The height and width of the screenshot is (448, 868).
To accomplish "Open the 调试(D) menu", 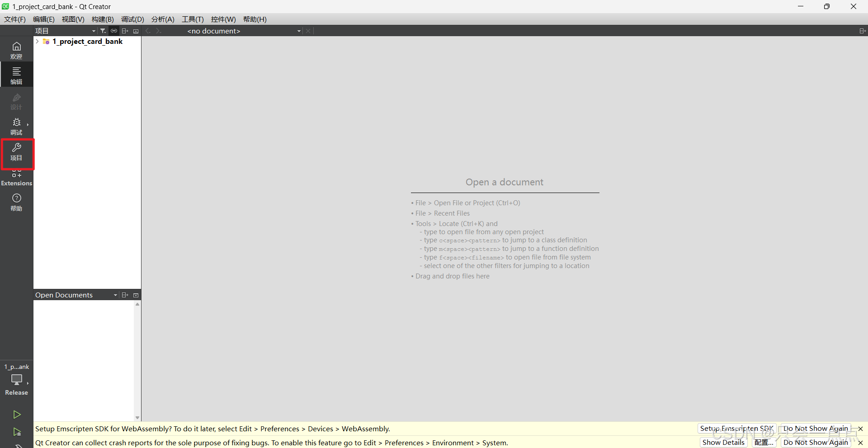I will pyautogui.click(x=132, y=19).
